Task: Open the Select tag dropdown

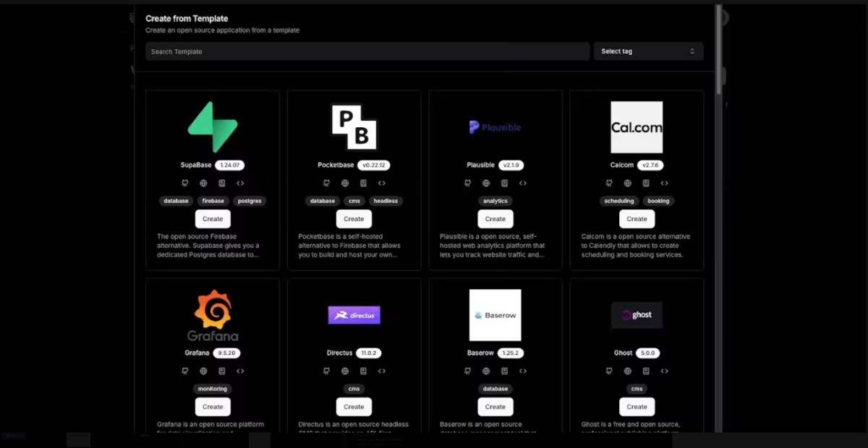Action: (648, 51)
